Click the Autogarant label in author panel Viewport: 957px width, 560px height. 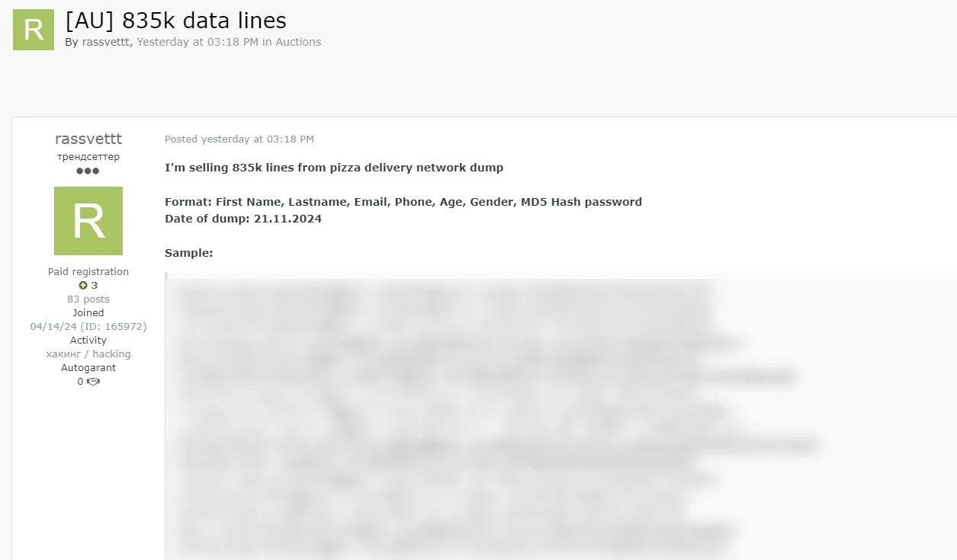pos(88,368)
